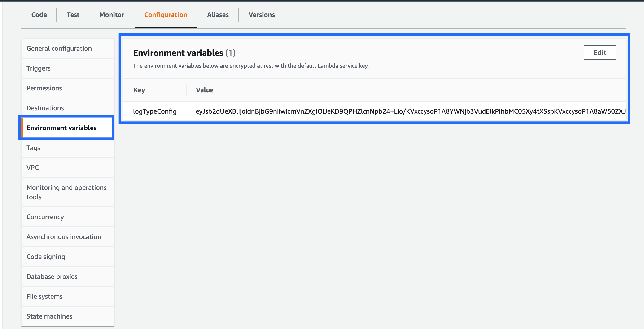Open State machines in sidebar

click(49, 316)
